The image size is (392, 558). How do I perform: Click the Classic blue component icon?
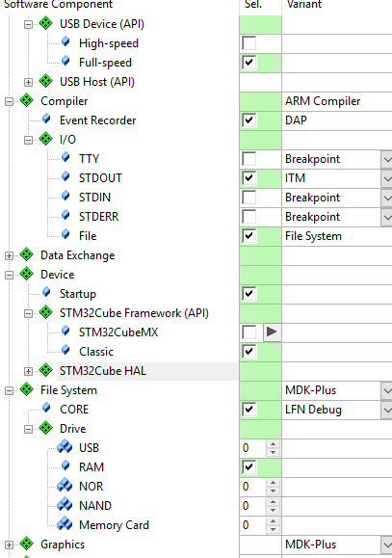[65, 350]
